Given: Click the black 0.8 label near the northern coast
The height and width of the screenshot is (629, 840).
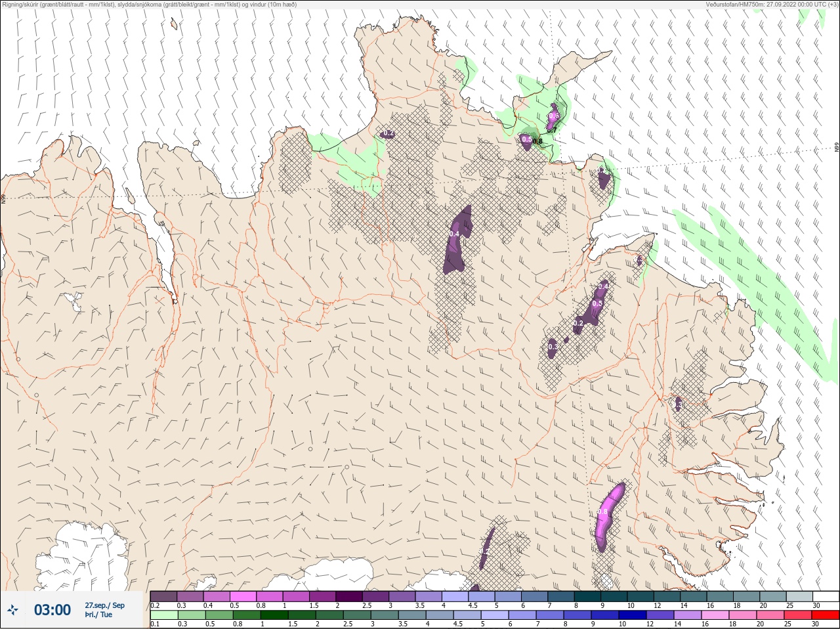Looking at the screenshot, I should tap(537, 141).
